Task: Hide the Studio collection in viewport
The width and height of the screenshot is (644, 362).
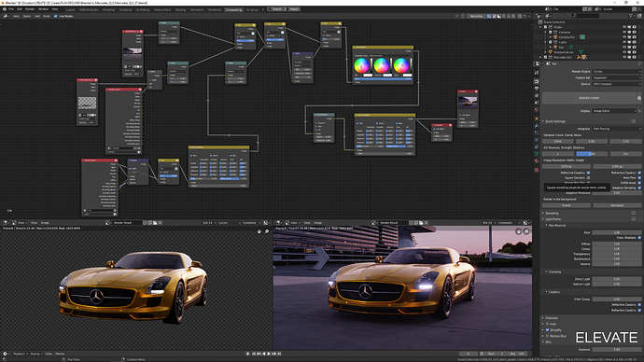Action: coord(624,27)
